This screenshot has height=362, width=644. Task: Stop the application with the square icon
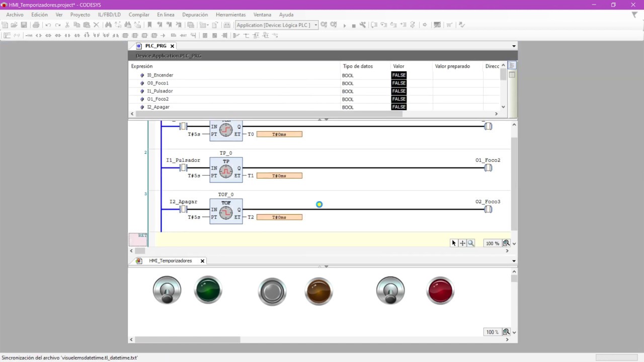click(354, 25)
